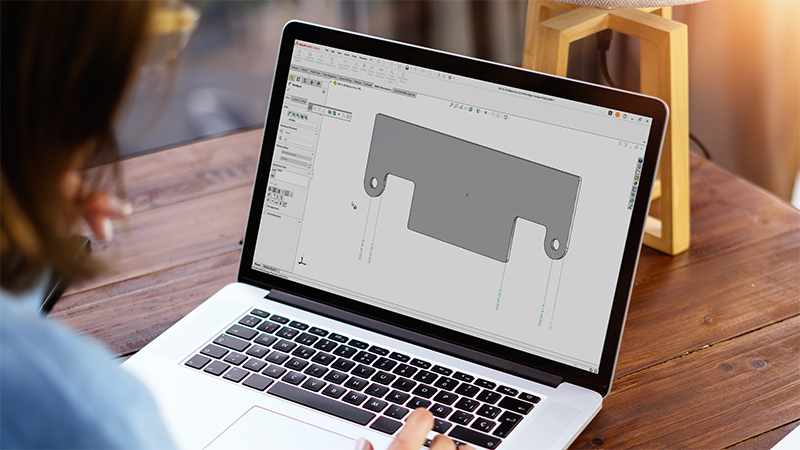Open the PropertyManager help question mark

(323, 92)
